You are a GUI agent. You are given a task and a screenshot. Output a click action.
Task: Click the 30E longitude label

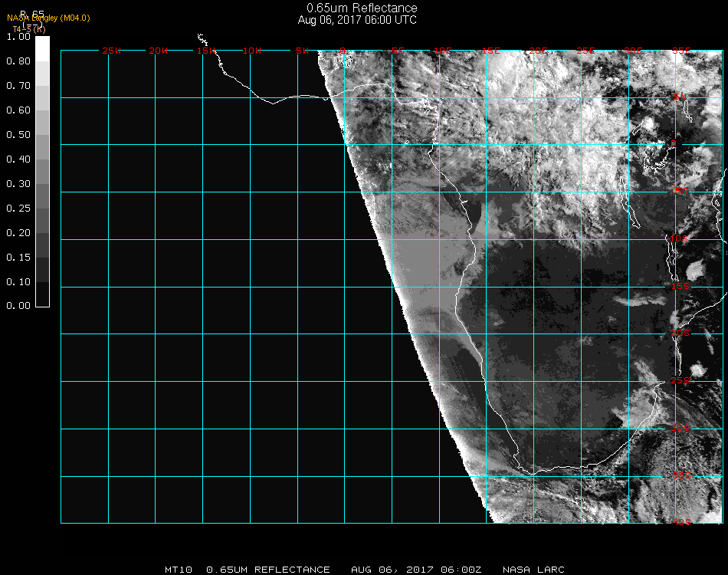(633, 51)
